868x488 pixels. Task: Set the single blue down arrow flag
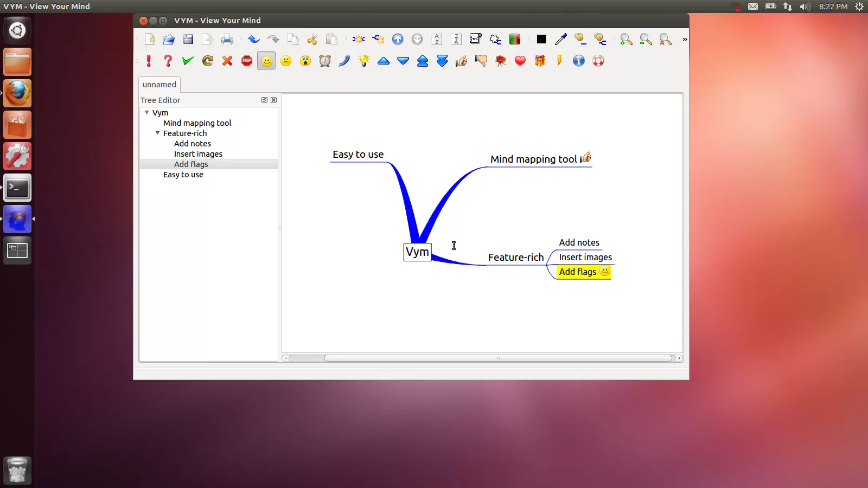[403, 61]
